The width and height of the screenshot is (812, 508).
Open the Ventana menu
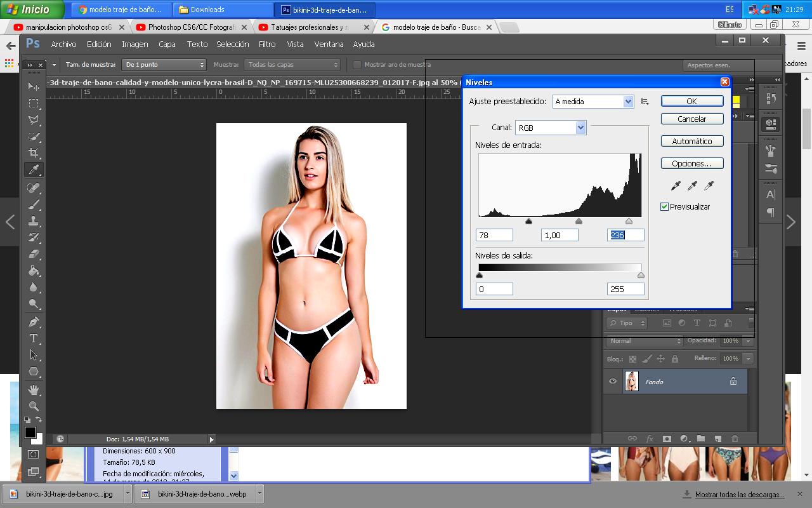click(x=329, y=44)
